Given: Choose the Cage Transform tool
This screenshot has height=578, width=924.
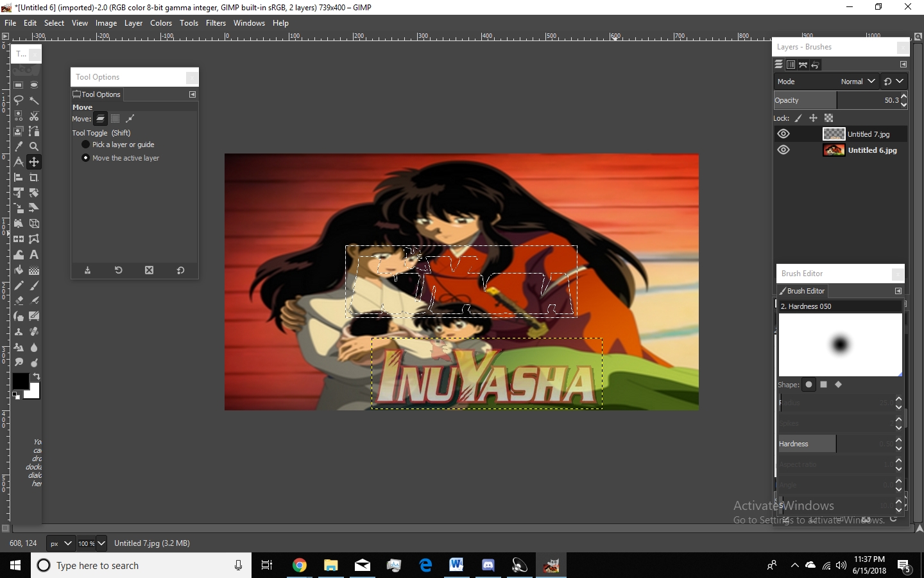Looking at the screenshot, I should [34, 239].
